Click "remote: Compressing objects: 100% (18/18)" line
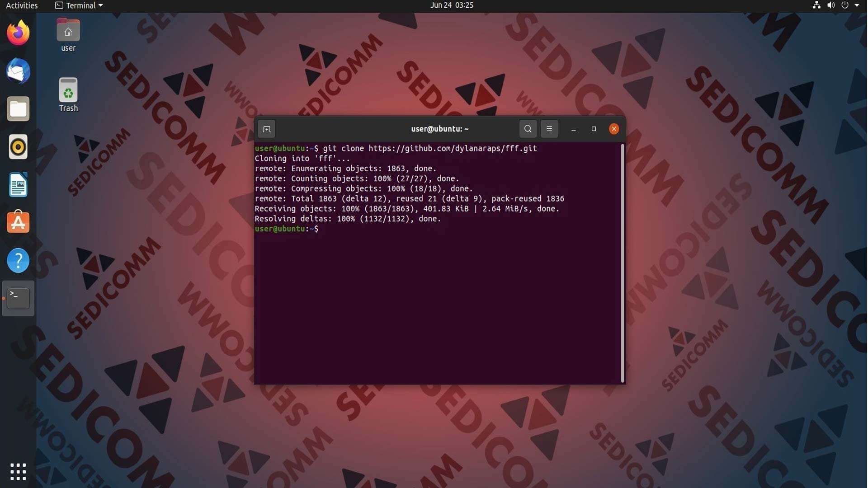 [363, 188]
